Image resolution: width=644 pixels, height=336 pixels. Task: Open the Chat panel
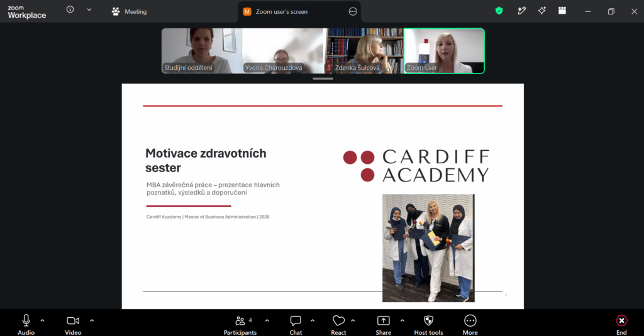(296, 325)
